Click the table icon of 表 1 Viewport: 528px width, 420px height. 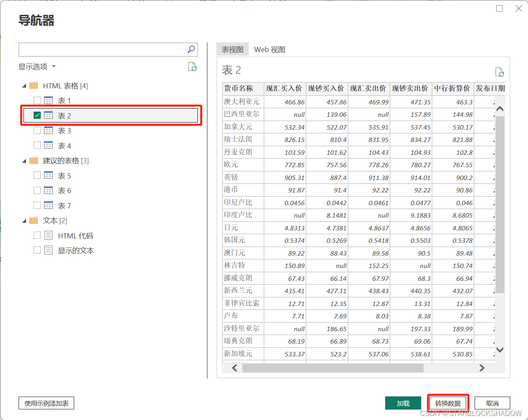(x=48, y=100)
